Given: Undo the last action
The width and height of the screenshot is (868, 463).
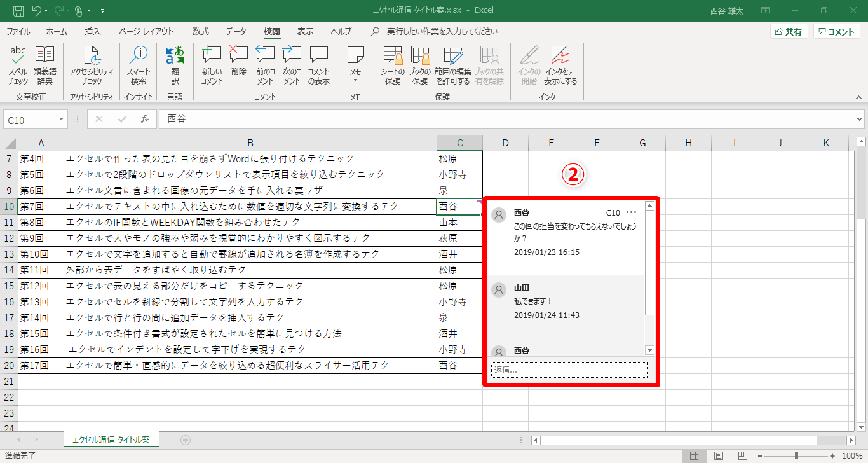Looking at the screenshot, I should click(36, 11).
